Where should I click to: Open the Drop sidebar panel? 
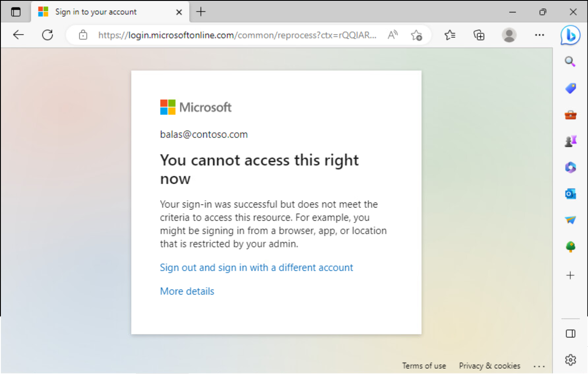(570, 220)
